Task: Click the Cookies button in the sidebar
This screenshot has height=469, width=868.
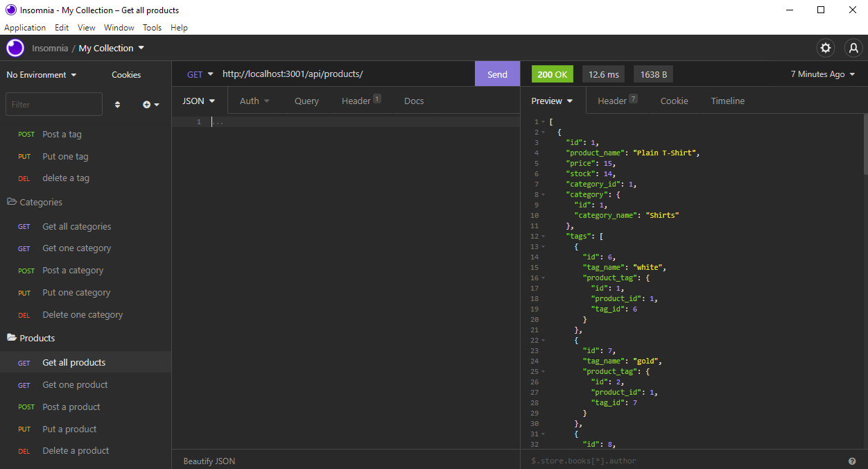Action: 125,74
